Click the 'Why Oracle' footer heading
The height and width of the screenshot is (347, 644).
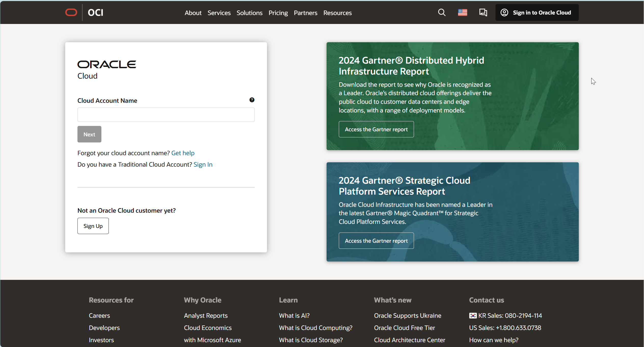coord(203,300)
